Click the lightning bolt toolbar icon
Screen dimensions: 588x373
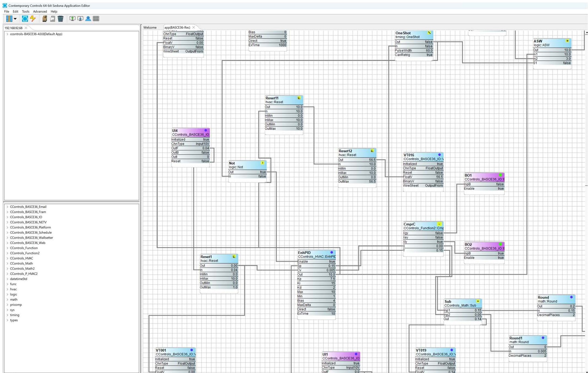point(33,19)
